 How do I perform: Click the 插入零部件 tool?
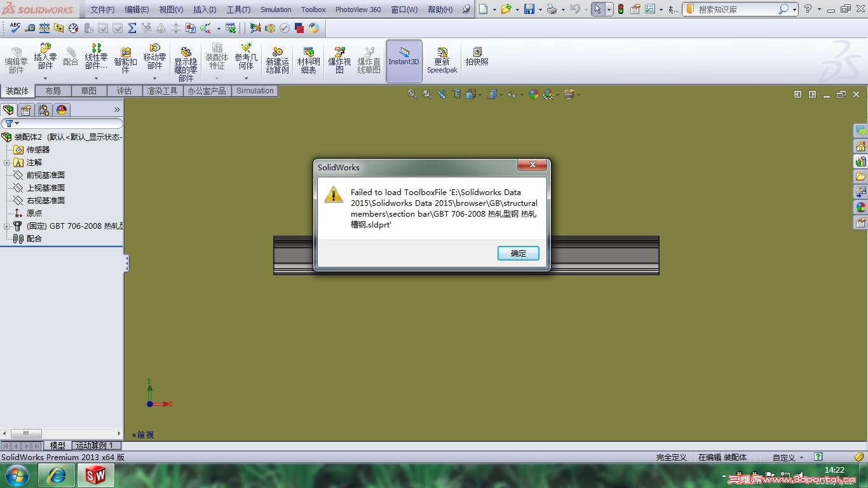point(45,57)
